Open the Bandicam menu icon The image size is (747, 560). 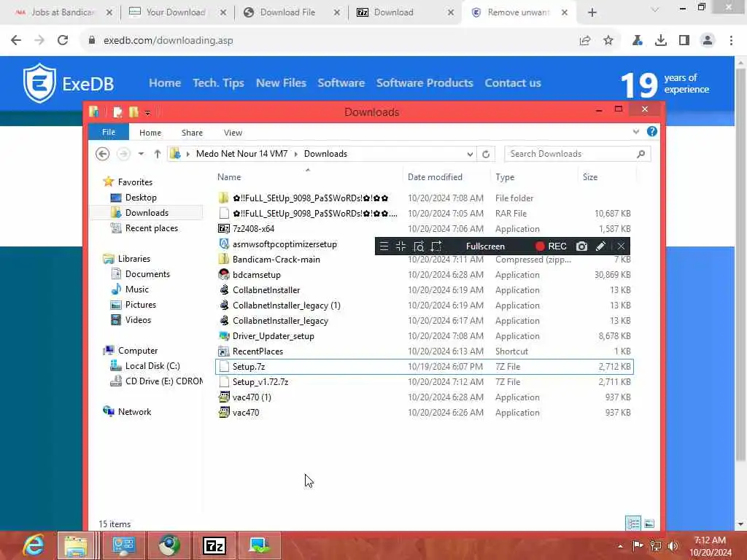coord(384,246)
